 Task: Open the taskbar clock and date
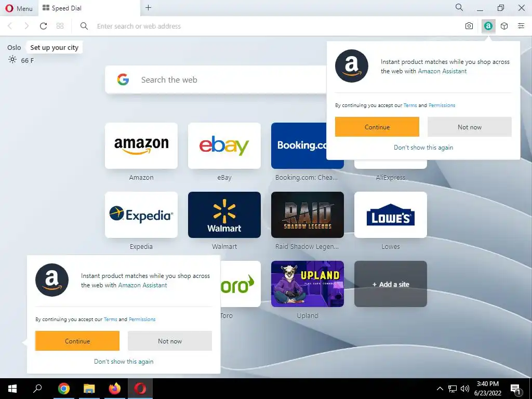tap(487, 389)
